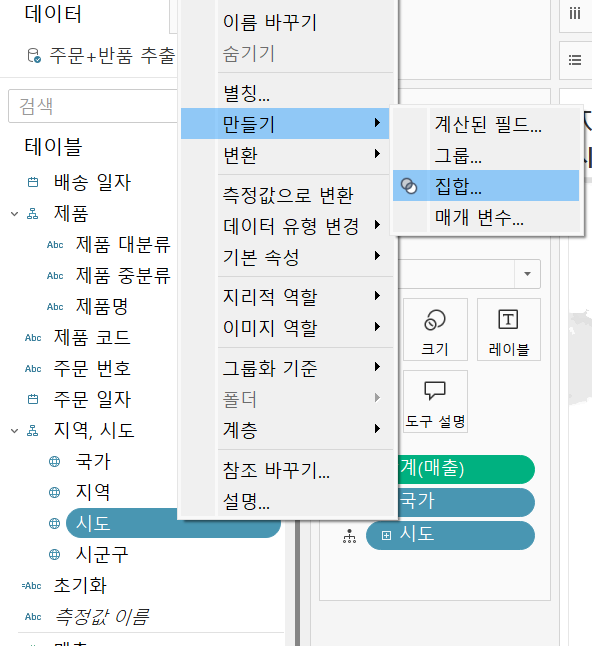The width and height of the screenshot is (592, 646).
Task: Click the 데이터 pane tab
Action: point(53,14)
